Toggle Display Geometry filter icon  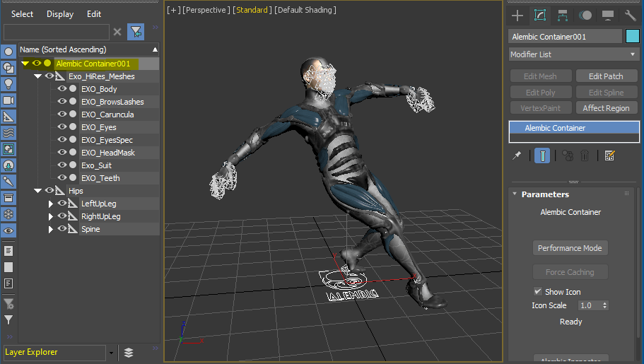pyautogui.click(x=8, y=52)
